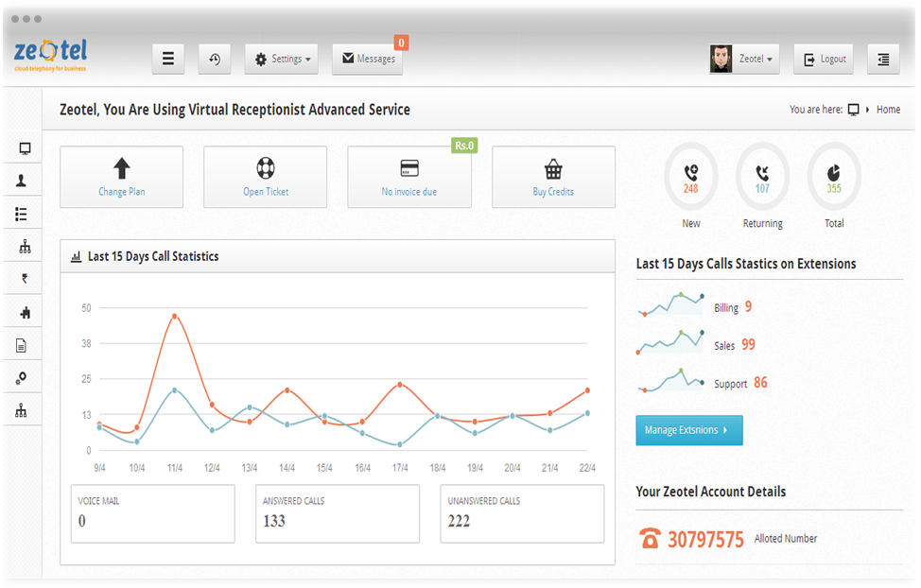Open the dashboard monitor icon in the sidebar

[x=25, y=148]
